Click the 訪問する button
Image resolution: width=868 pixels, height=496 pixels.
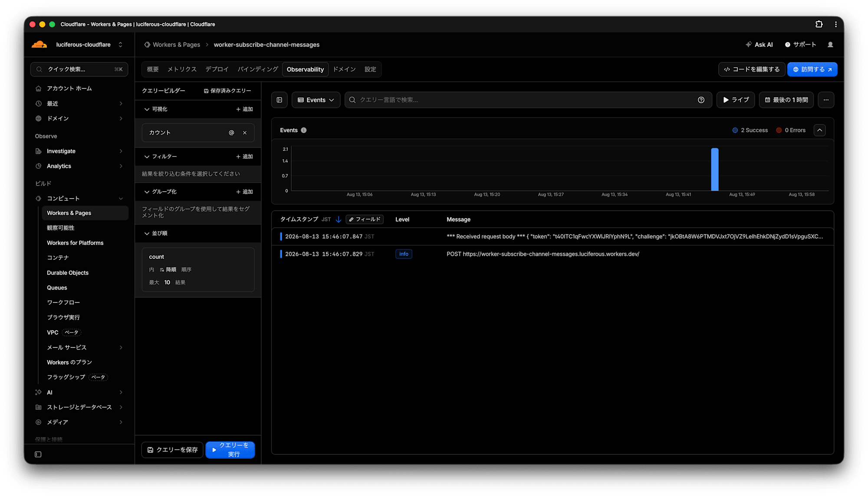pyautogui.click(x=812, y=69)
